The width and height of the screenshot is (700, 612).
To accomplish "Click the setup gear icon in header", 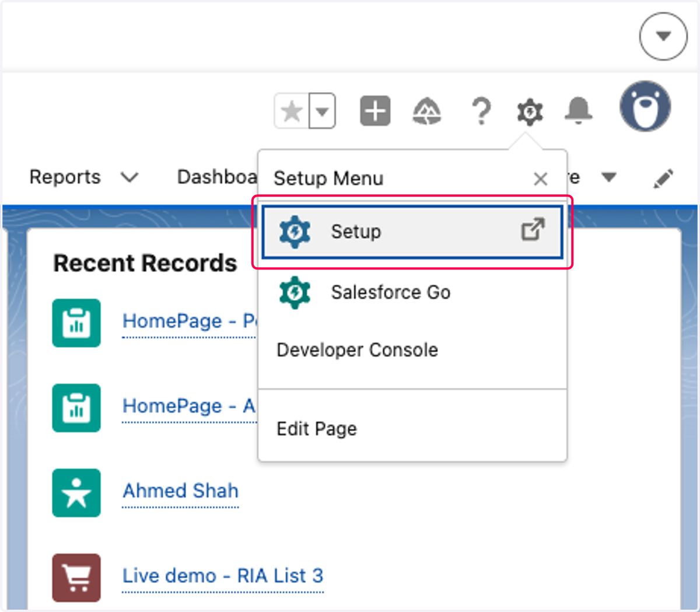I will pos(530,111).
